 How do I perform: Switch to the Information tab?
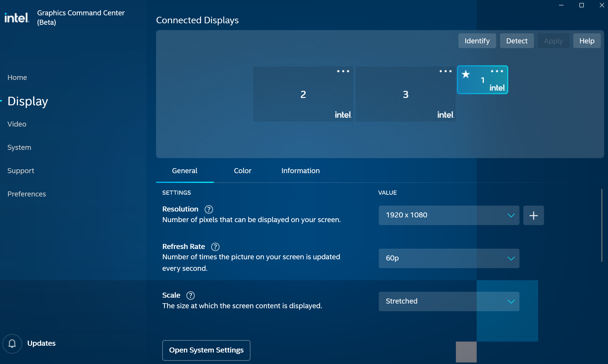pos(300,171)
